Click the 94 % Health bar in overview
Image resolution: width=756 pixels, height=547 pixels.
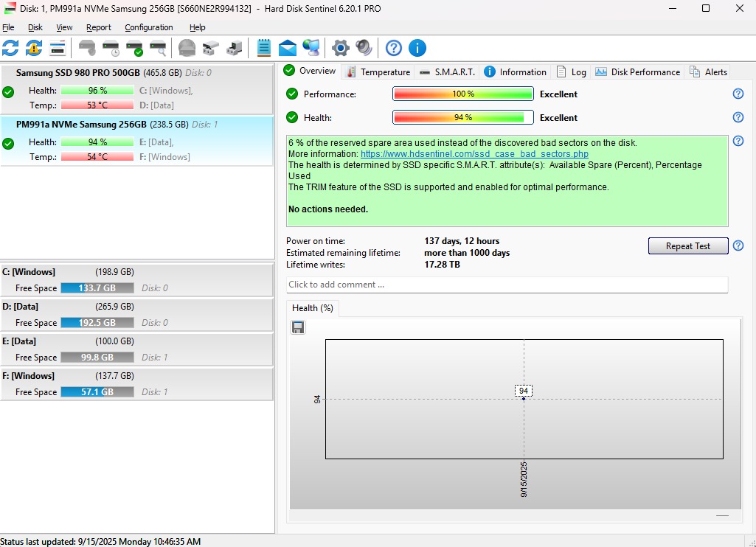click(x=463, y=117)
